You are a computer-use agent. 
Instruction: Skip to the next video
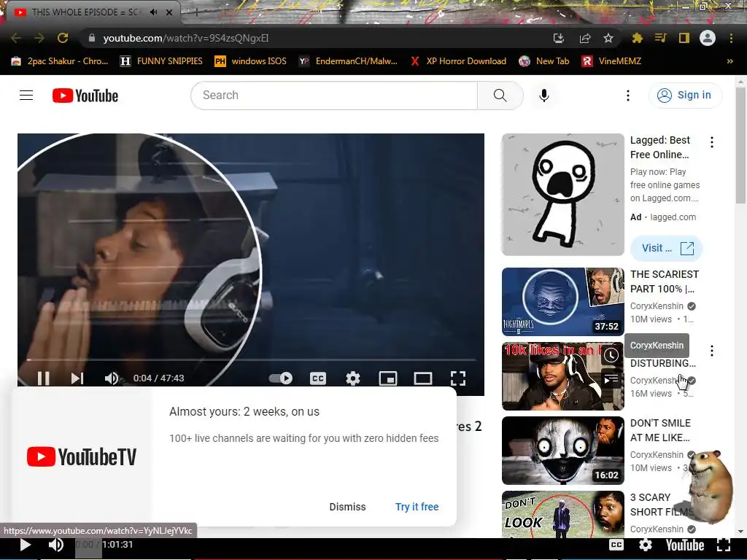[x=77, y=378]
